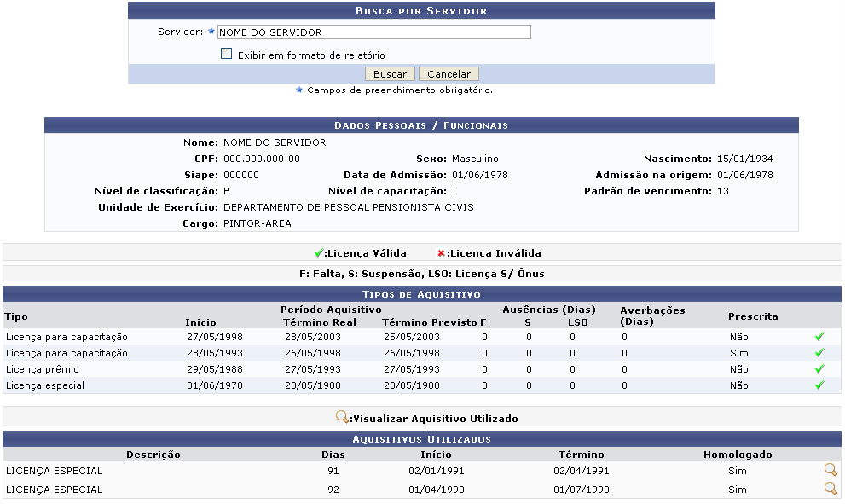View used aquisitivo starting 02/01/1991 via magnifier
This screenshot has height=504, width=845.
click(x=830, y=470)
